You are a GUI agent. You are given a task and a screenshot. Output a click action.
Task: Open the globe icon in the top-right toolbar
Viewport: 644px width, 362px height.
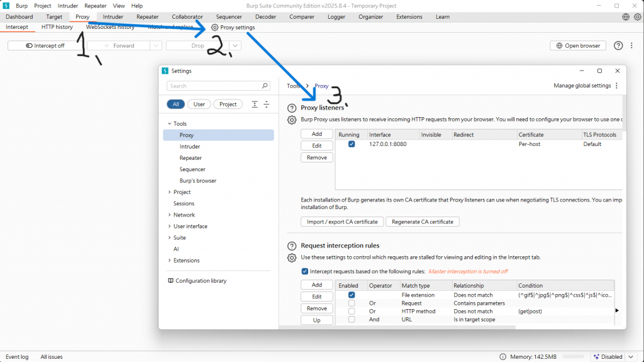pyautogui.click(x=626, y=17)
